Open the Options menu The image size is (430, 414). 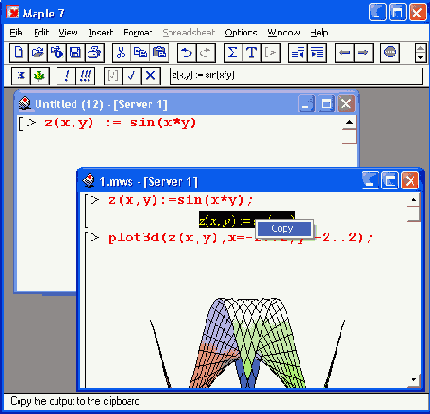(241, 32)
